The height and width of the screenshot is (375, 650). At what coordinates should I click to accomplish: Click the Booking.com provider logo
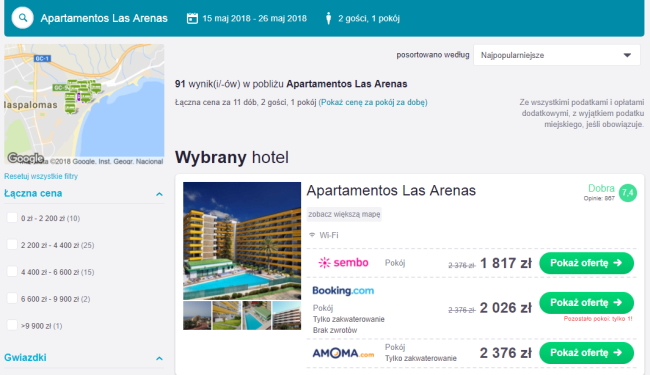pyautogui.click(x=343, y=290)
